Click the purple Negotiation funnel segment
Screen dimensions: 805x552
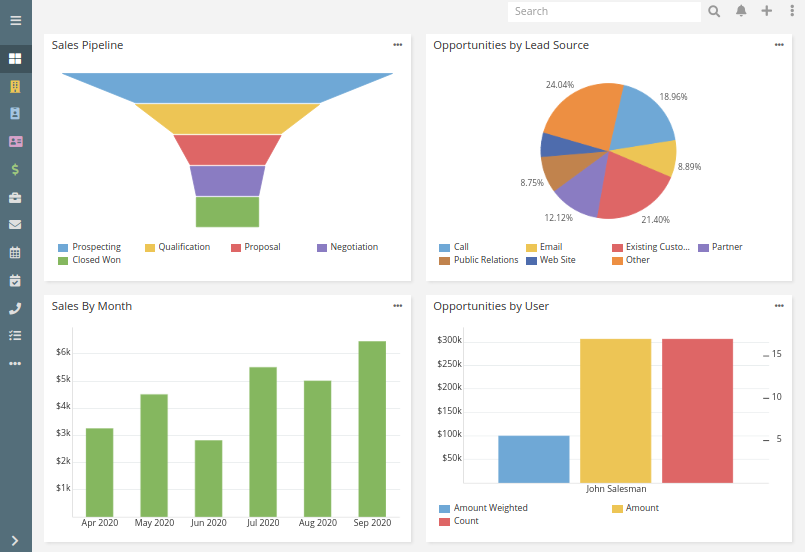coord(227,181)
